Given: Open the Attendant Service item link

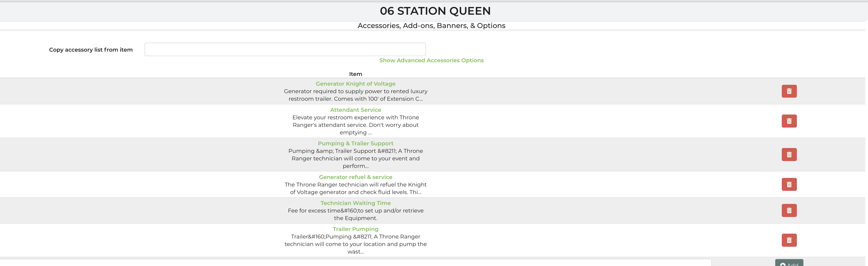Looking at the screenshot, I should click(355, 110).
